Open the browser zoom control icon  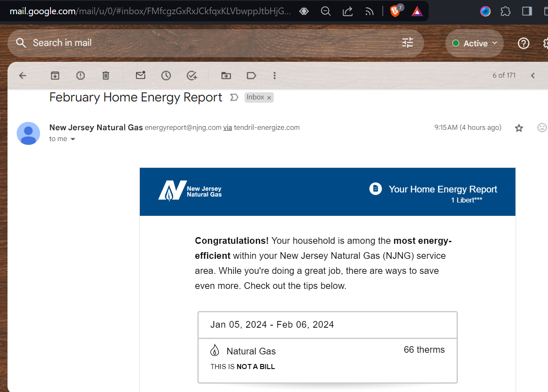tap(326, 11)
